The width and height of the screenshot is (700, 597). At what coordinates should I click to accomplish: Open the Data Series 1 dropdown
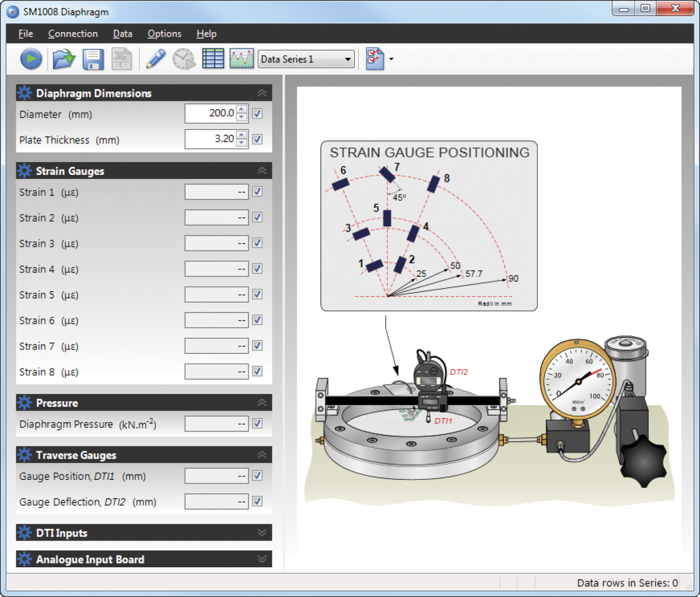point(348,58)
